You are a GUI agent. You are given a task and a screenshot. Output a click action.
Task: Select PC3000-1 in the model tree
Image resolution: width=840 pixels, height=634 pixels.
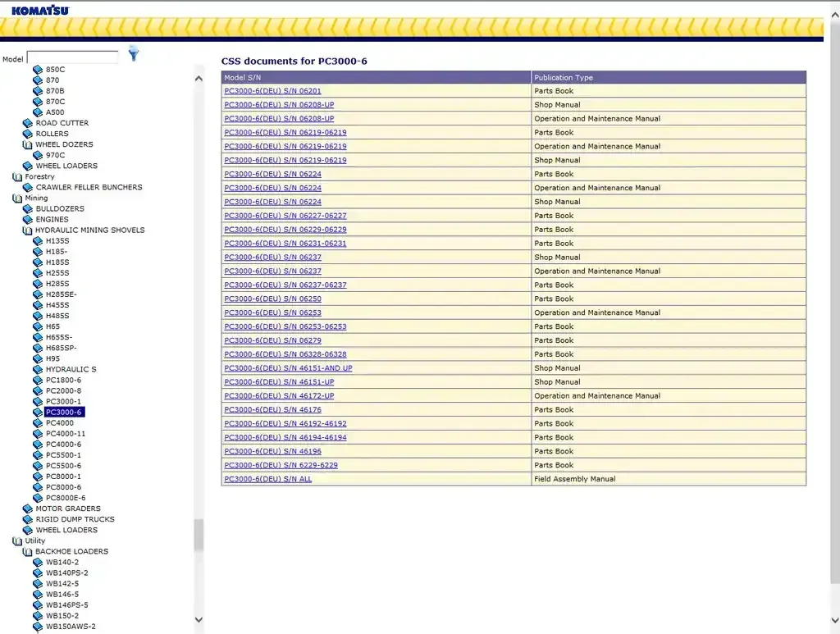[63, 402]
